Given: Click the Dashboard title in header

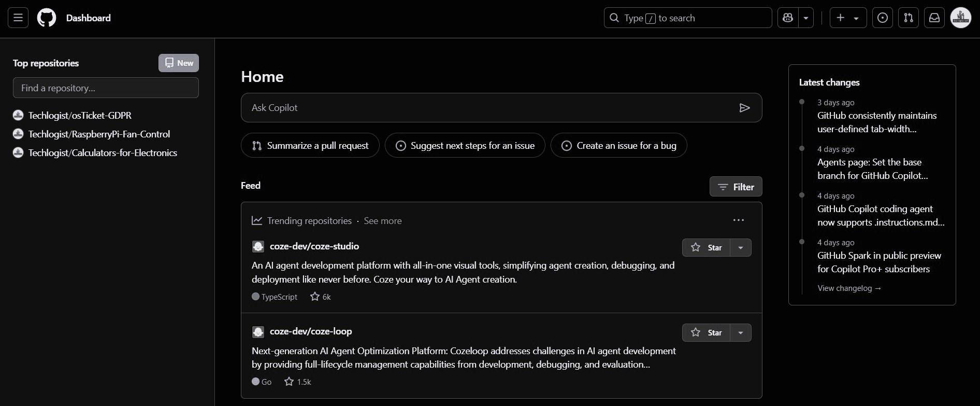Looking at the screenshot, I should pyautogui.click(x=89, y=18).
